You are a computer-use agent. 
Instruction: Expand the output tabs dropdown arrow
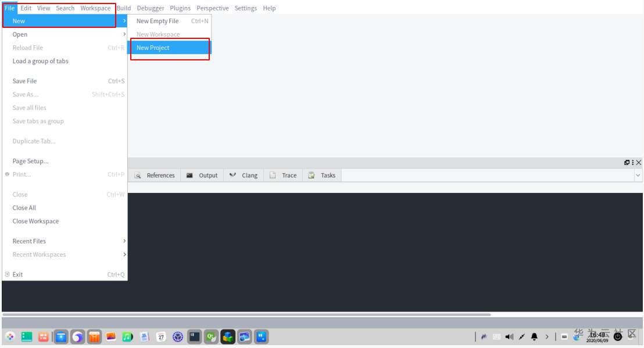[638, 175]
